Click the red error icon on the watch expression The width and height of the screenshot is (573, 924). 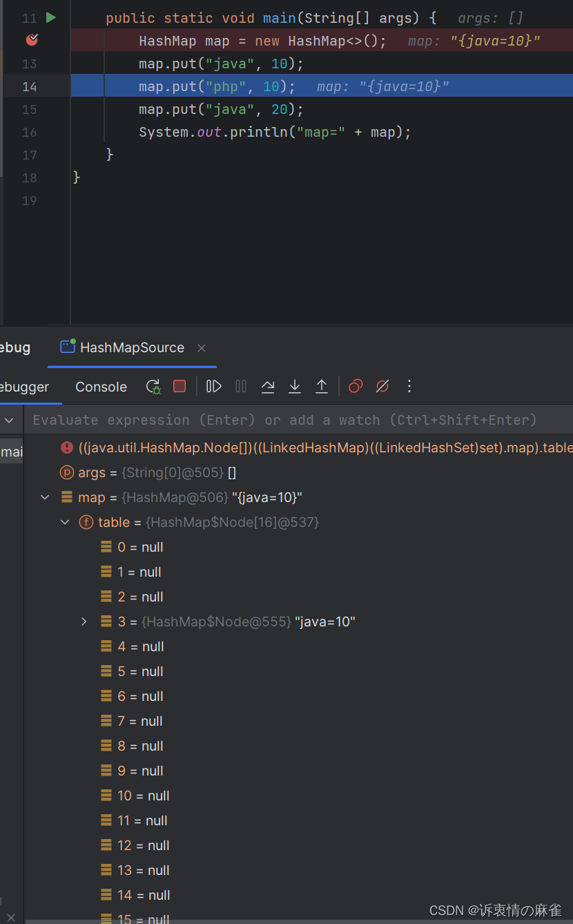[67, 447]
